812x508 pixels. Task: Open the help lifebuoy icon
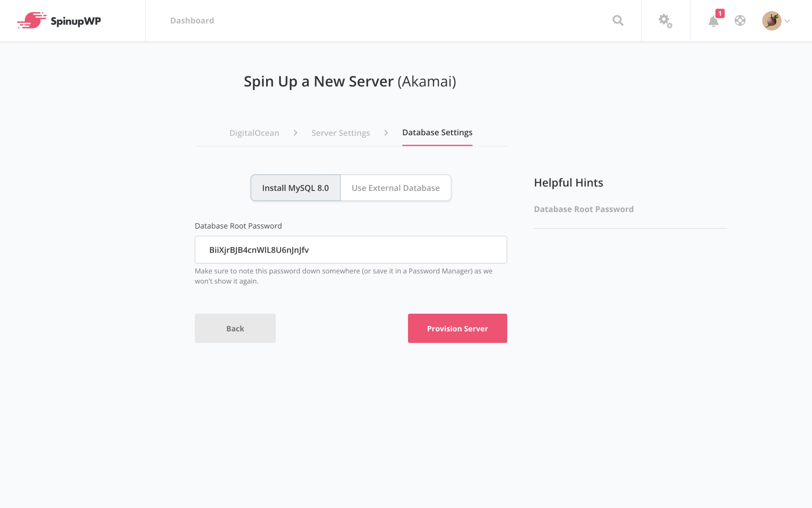pos(740,21)
